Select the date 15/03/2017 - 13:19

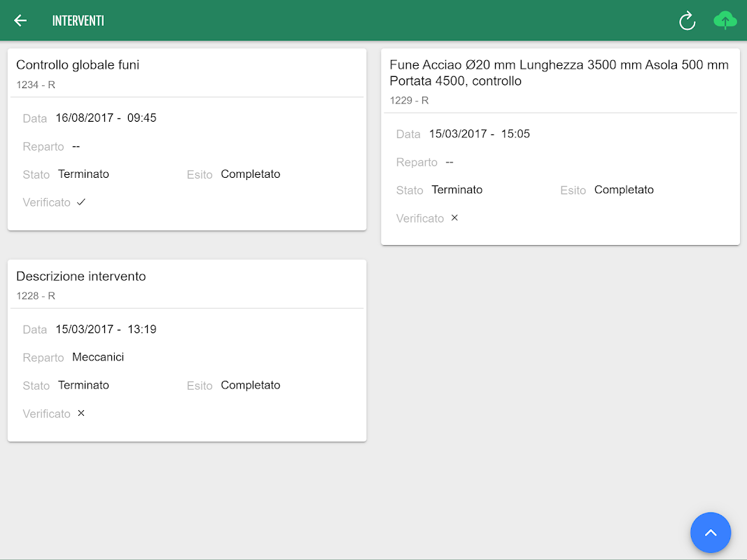click(x=106, y=329)
